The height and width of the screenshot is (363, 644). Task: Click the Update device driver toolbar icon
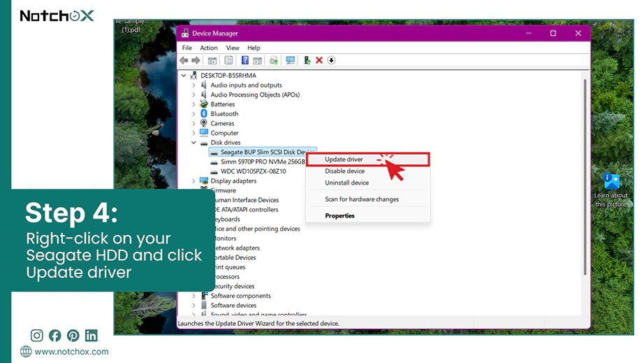307,60
